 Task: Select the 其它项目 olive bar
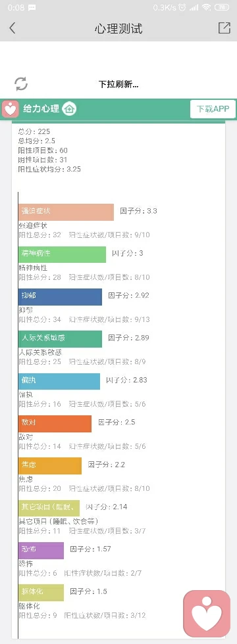click(49, 508)
